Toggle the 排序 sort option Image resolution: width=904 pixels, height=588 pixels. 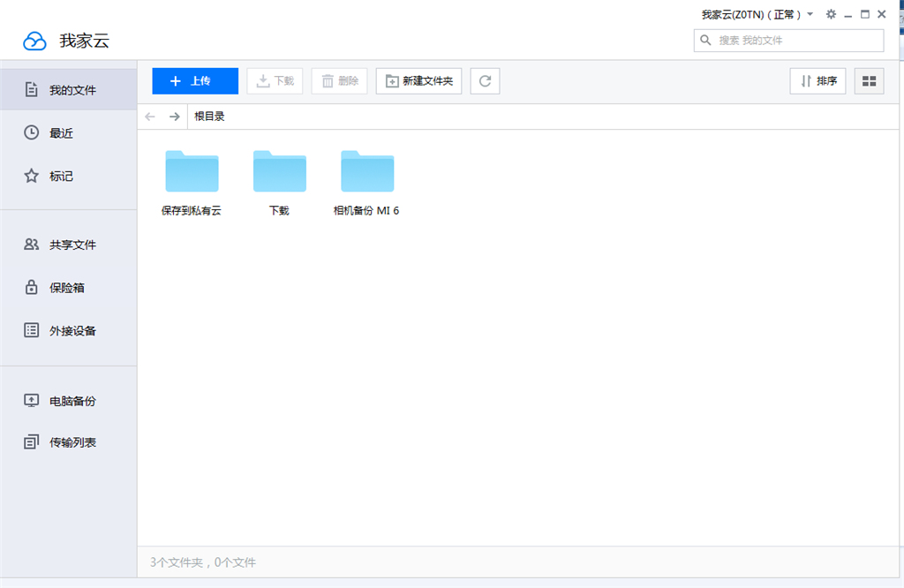tap(817, 80)
